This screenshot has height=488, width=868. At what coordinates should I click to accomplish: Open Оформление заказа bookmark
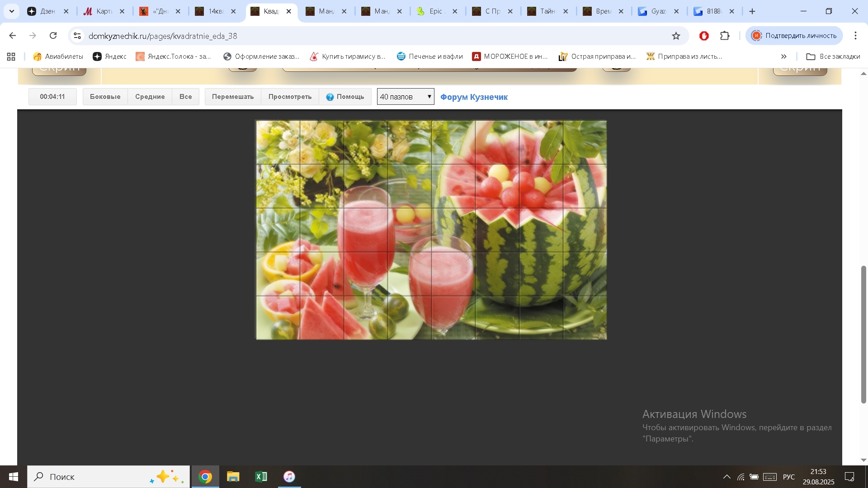point(261,56)
